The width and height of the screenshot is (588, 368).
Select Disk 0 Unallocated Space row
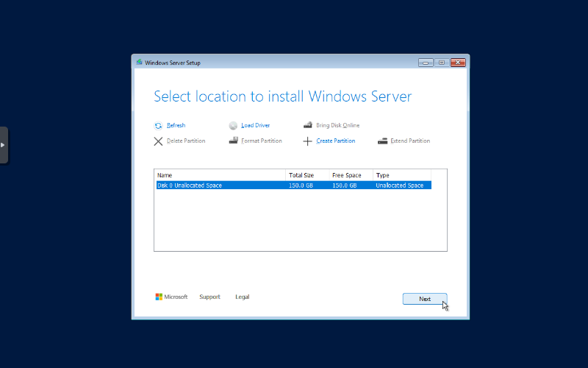coord(220,185)
